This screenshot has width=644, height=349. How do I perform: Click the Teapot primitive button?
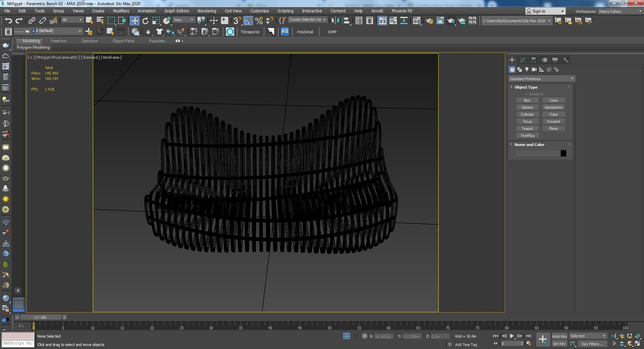tap(527, 128)
